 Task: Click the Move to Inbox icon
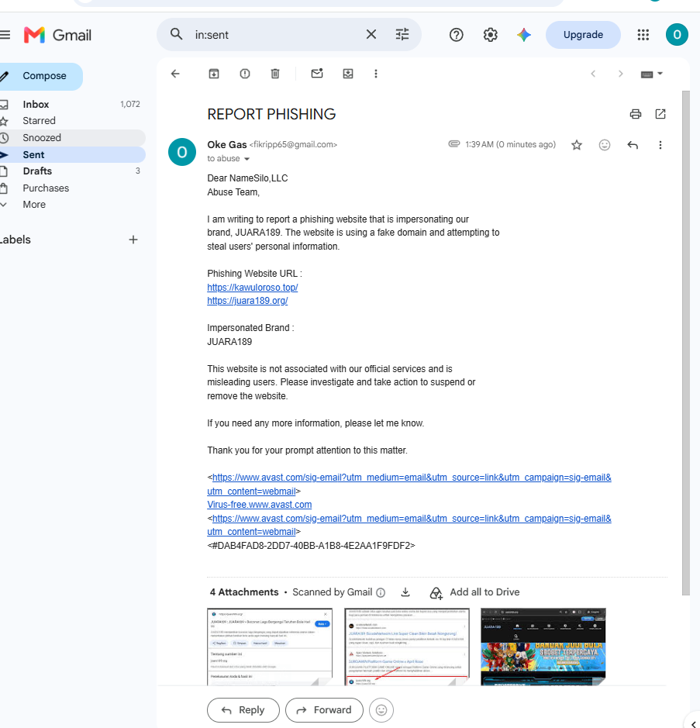point(348,74)
